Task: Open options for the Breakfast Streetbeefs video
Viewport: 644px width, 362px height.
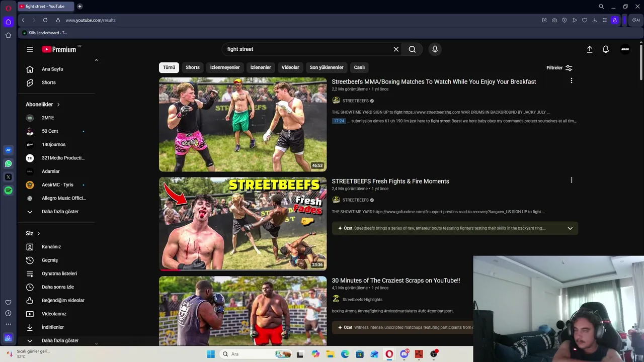Action: click(x=571, y=80)
